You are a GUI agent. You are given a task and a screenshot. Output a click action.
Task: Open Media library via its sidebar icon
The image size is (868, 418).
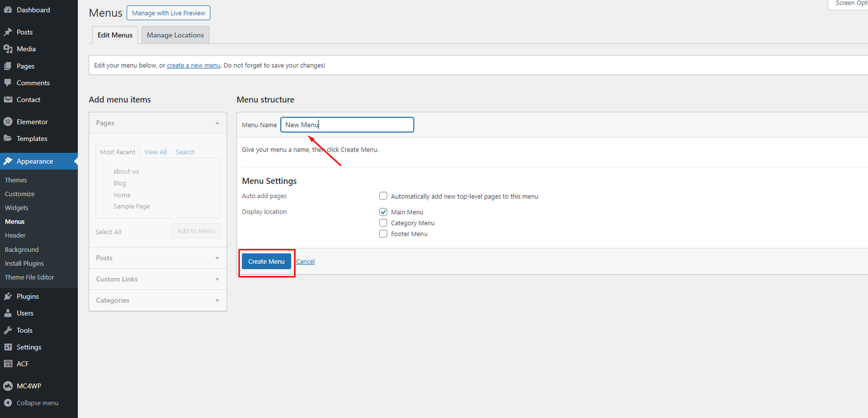coord(8,49)
